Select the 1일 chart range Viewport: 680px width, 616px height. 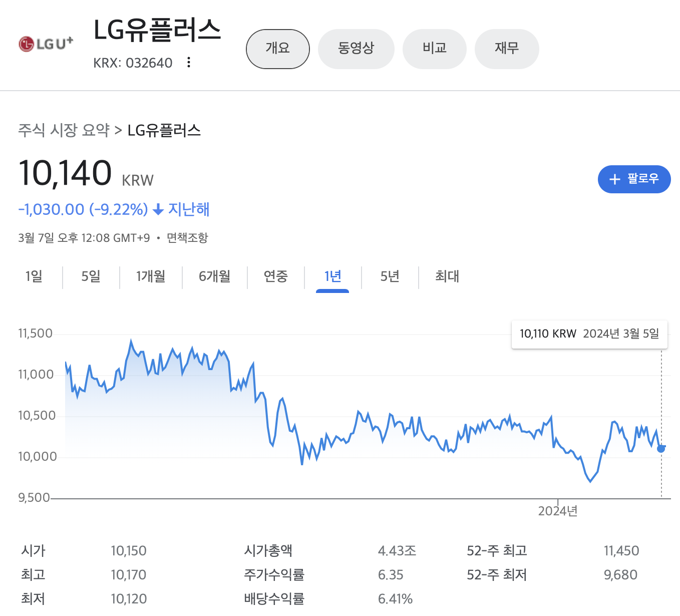(34, 276)
